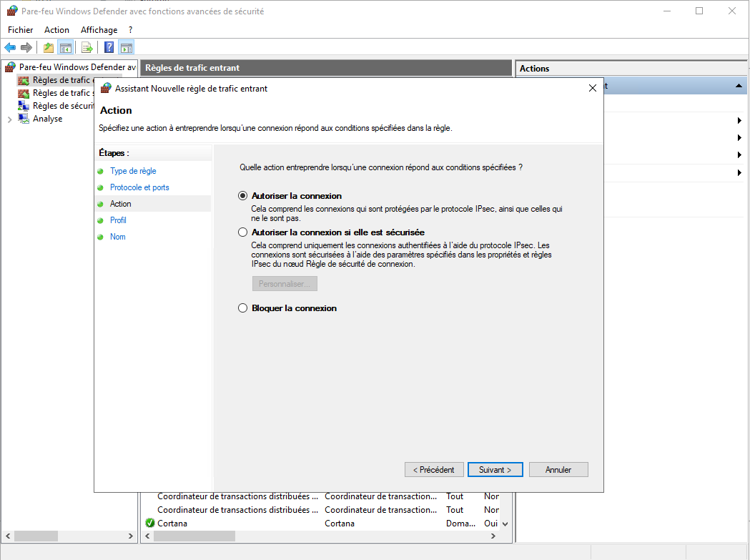Viewport: 750px width, 560px height.
Task: Toggle the Action pane toolbar icon
Action: [x=127, y=47]
